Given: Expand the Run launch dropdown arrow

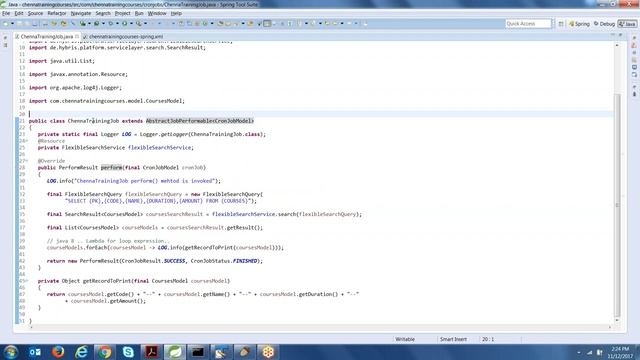Looking at the screenshot, I should pyautogui.click(x=131, y=24).
